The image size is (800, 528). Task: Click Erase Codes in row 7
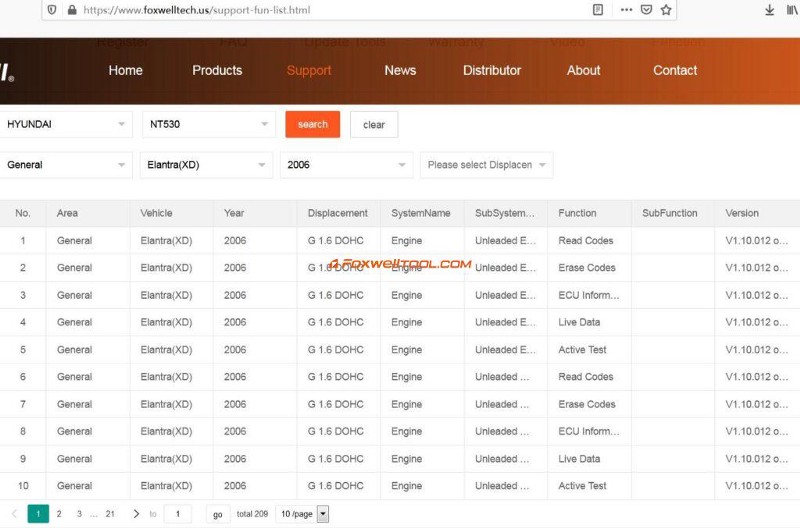tap(587, 405)
